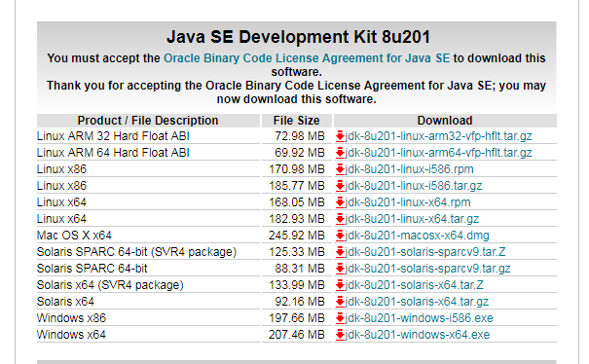Click the Java SE Development Kit 8u201 heading

click(298, 37)
